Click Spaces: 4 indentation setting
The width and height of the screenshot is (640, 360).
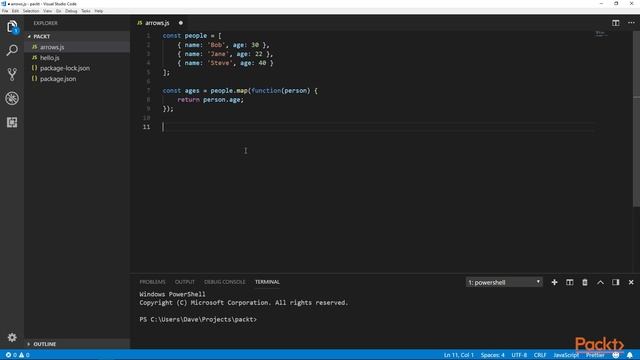[492, 355]
